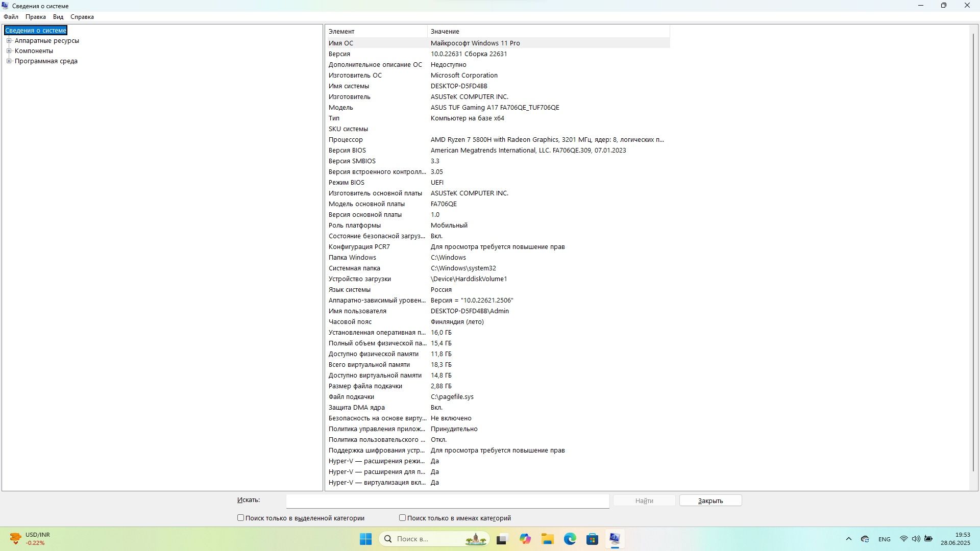Open File Explorer from the taskbar

tap(548, 539)
